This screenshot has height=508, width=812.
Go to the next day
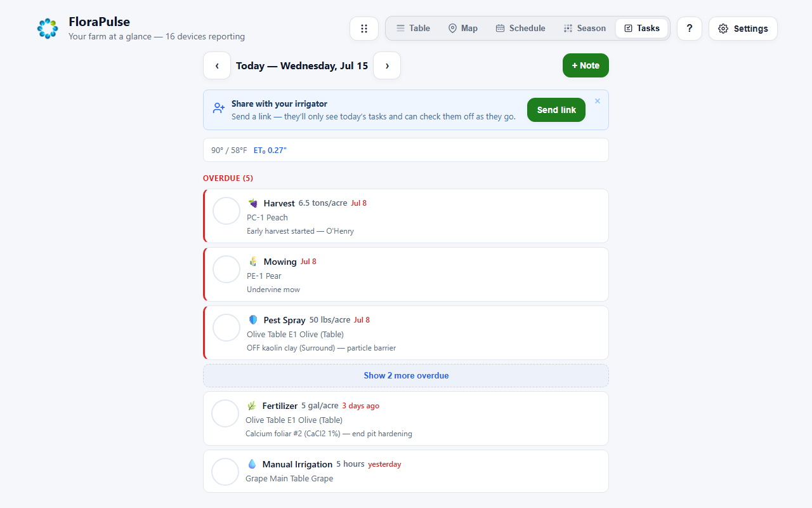pos(387,65)
